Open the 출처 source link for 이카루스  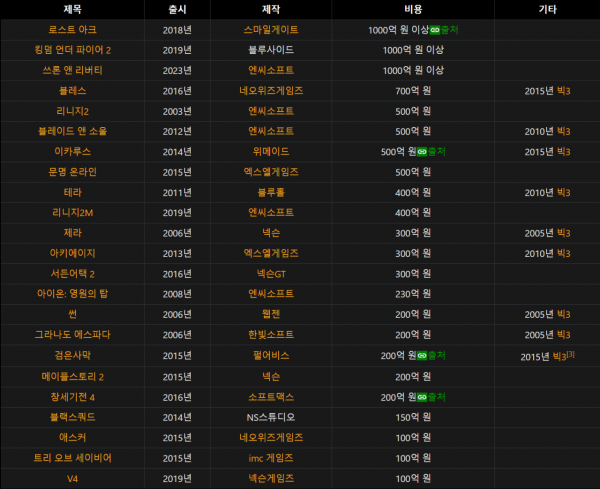click(437, 152)
